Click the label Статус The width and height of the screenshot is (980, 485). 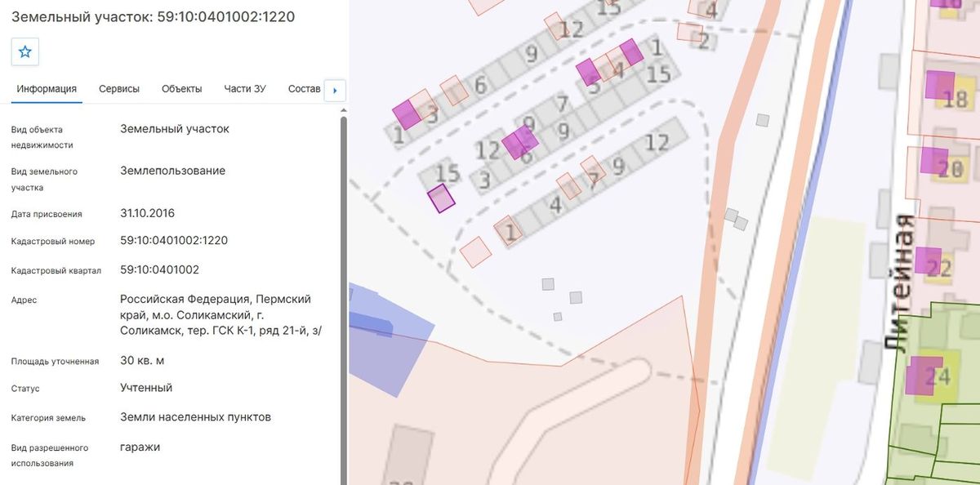click(x=25, y=389)
